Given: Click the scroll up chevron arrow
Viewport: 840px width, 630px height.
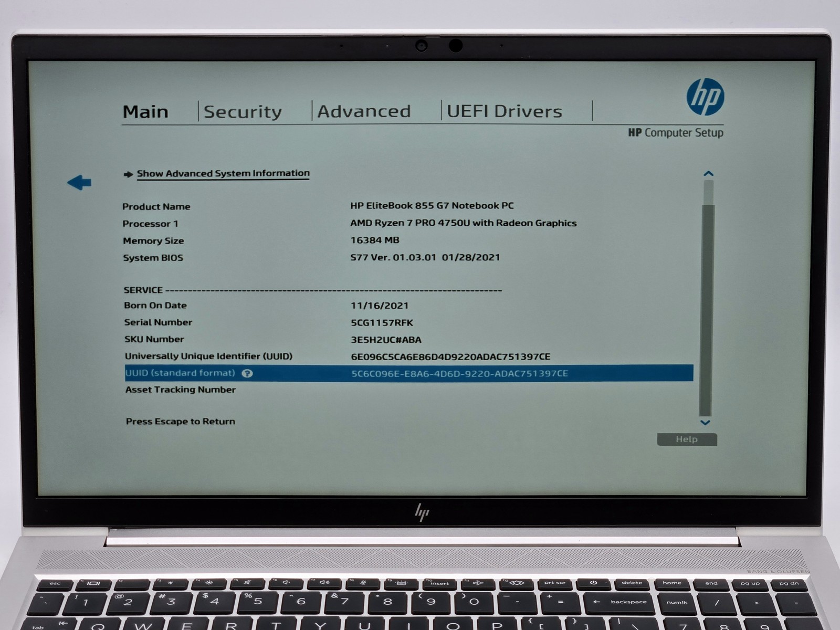Looking at the screenshot, I should [x=708, y=174].
